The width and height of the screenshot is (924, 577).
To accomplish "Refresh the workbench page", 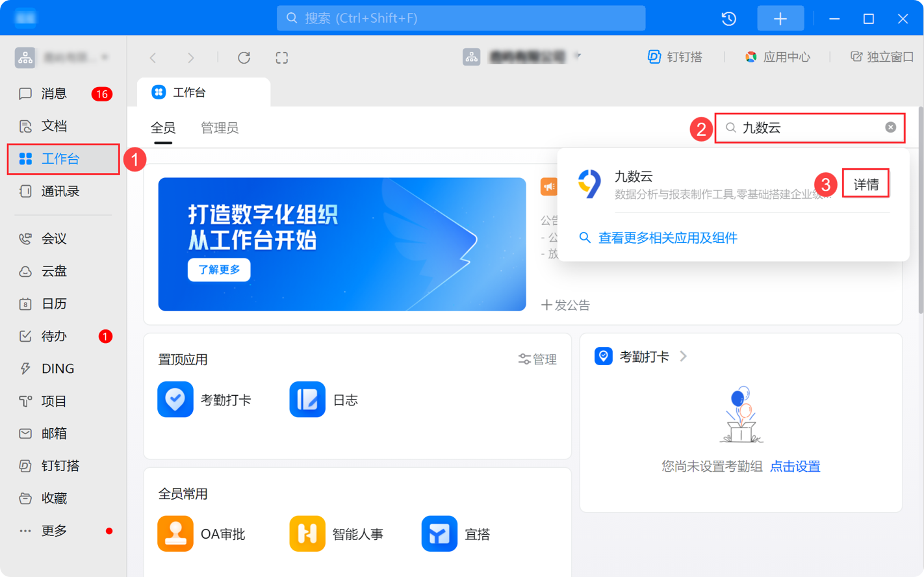I will click(x=244, y=58).
